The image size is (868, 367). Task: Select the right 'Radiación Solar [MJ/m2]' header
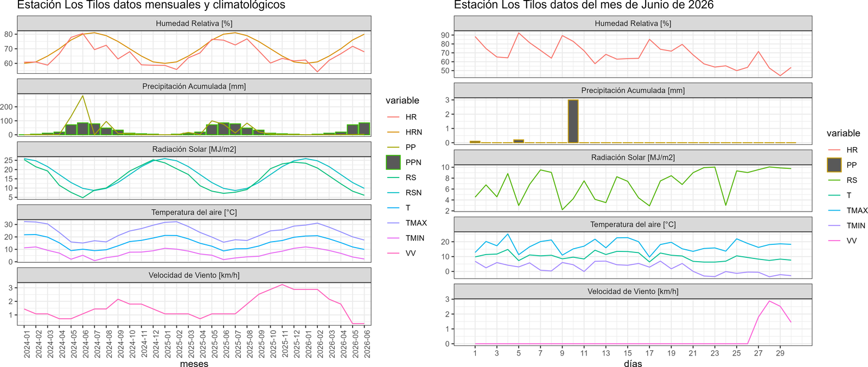pos(633,157)
